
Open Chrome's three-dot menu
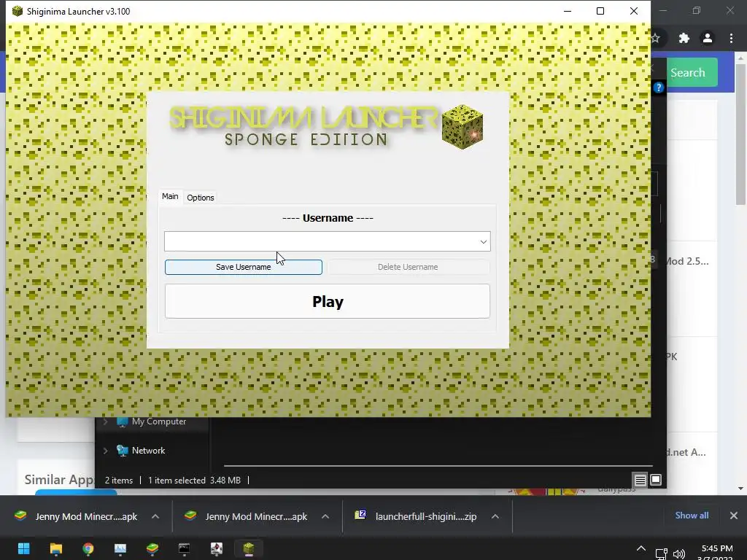pyautogui.click(x=731, y=38)
